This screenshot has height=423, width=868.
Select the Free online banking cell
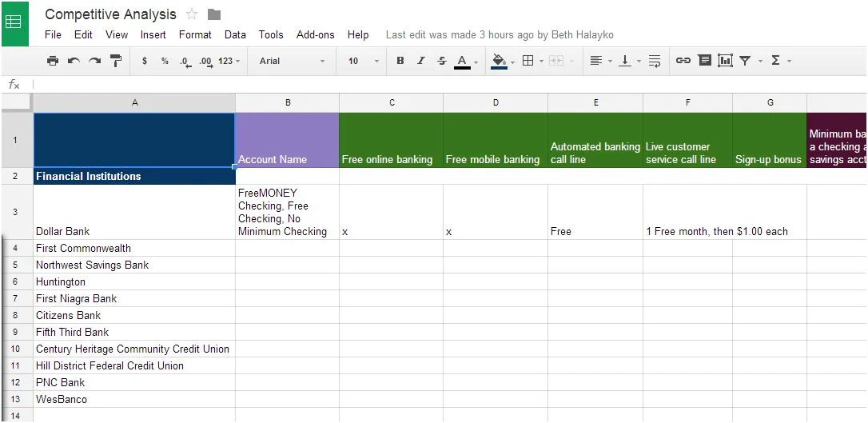(392, 140)
